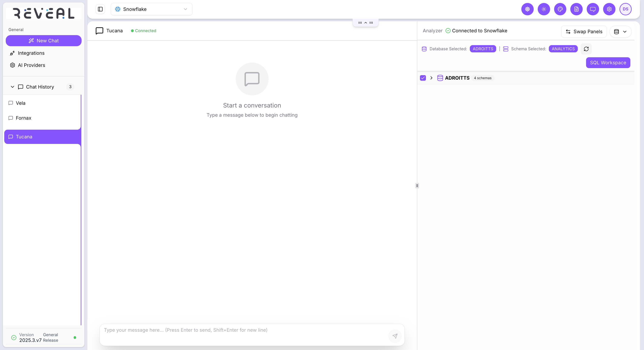This screenshot has height=350, width=644.
Task: Open the database view dropdown beside Swap Panels
Action: pyautogui.click(x=621, y=32)
